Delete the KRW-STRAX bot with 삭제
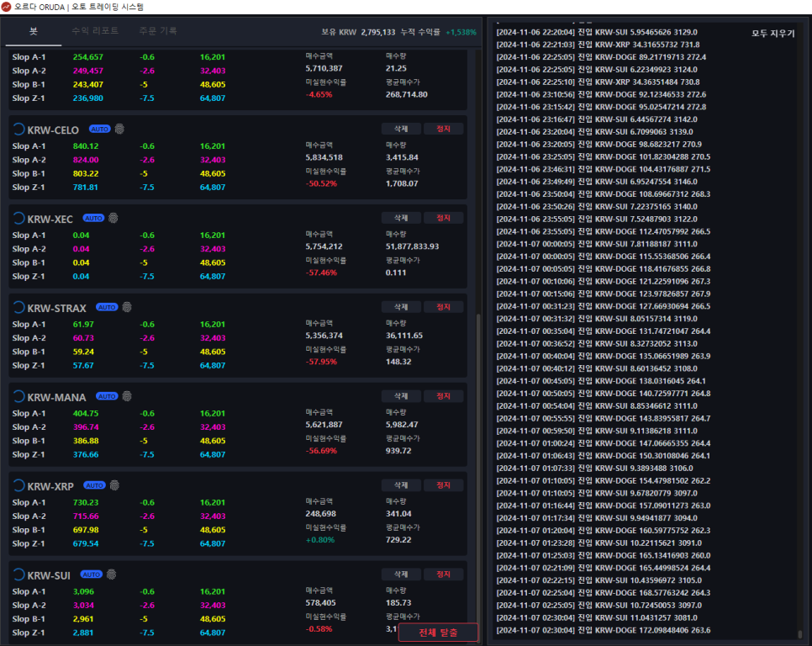This screenshot has width=812, height=646. pos(401,307)
